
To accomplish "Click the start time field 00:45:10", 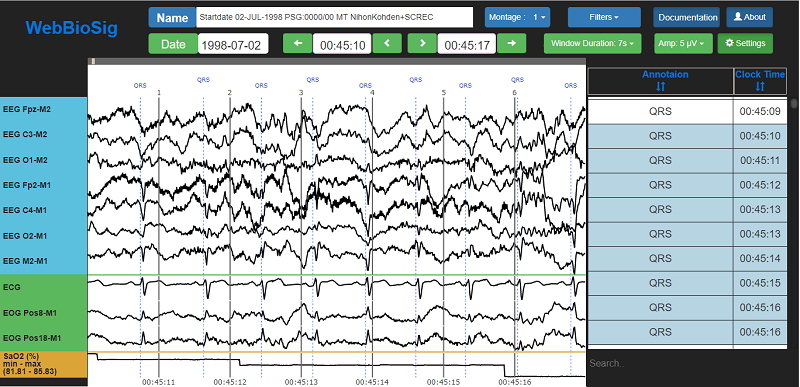I will pos(342,44).
